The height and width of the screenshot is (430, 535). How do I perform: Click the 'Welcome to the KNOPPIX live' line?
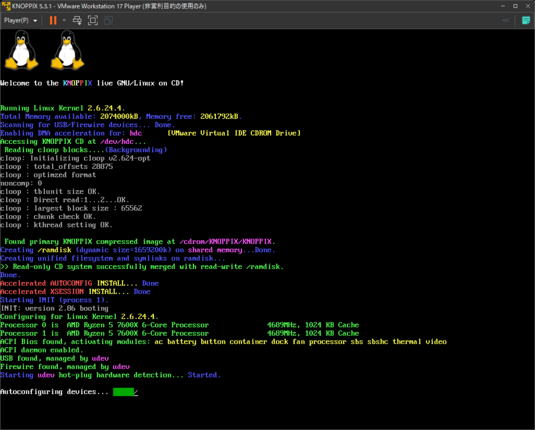[92, 83]
